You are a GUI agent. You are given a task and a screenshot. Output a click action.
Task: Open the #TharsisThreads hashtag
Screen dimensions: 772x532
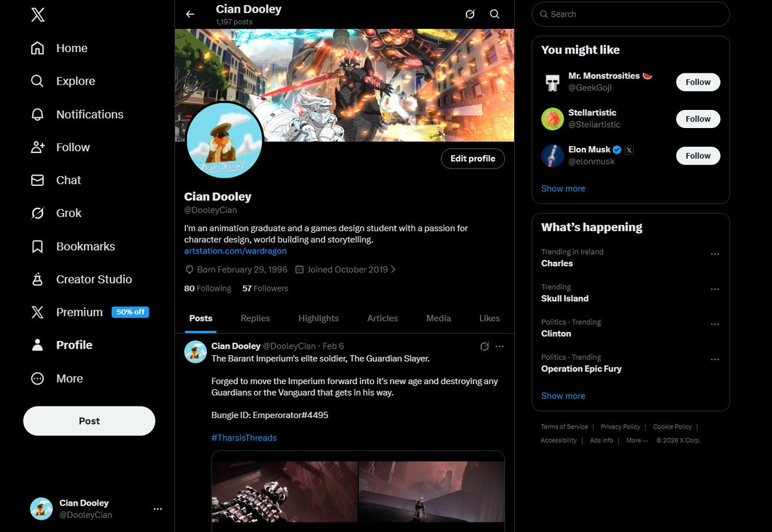click(244, 437)
